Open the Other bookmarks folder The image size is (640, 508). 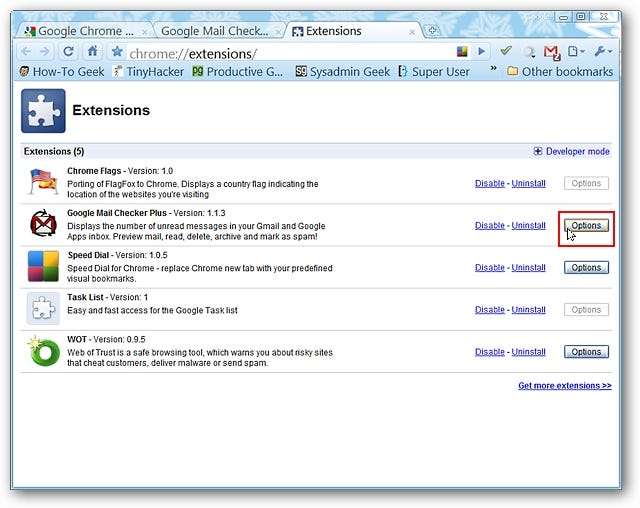click(x=560, y=72)
